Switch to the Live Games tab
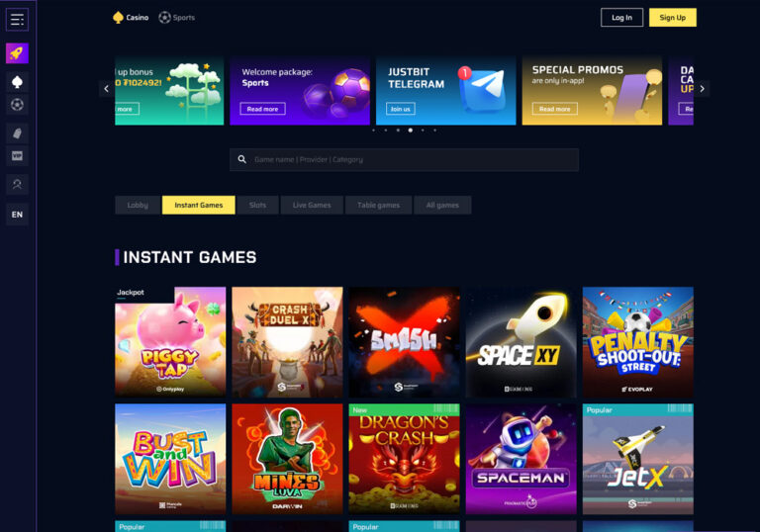 (x=312, y=205)
